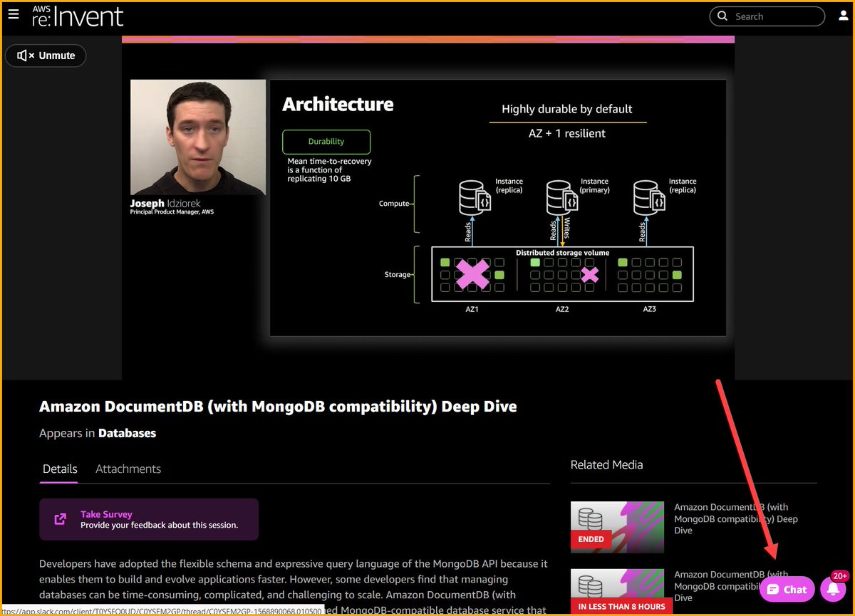Open the Databases category link
This screenshot has width=855, height=616.
127,433
